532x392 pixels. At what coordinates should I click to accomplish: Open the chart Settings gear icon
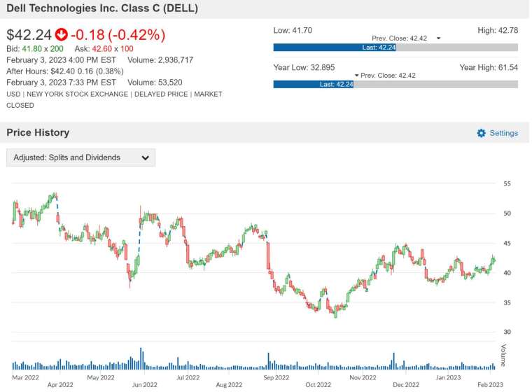(481, 133)
